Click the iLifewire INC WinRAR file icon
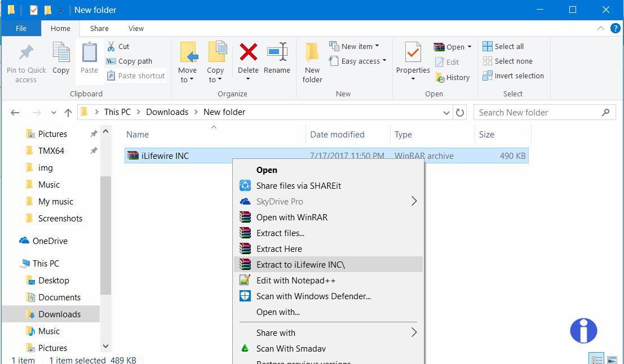624x364 pixels. (x=132, y=156)
